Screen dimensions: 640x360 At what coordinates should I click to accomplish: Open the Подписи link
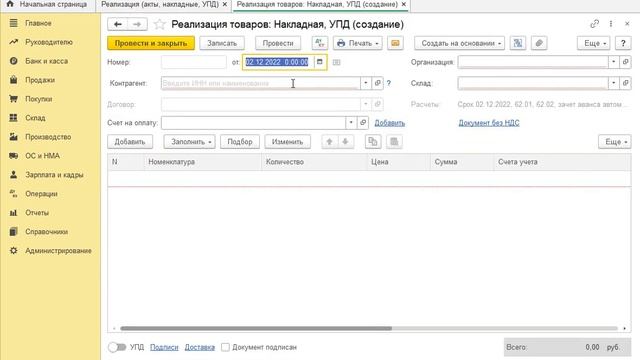pos(164,347)
